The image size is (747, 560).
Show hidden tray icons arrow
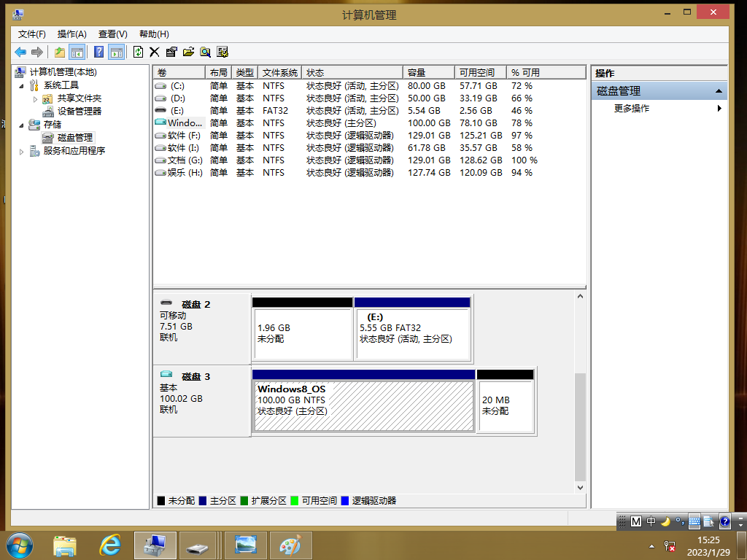651,546
